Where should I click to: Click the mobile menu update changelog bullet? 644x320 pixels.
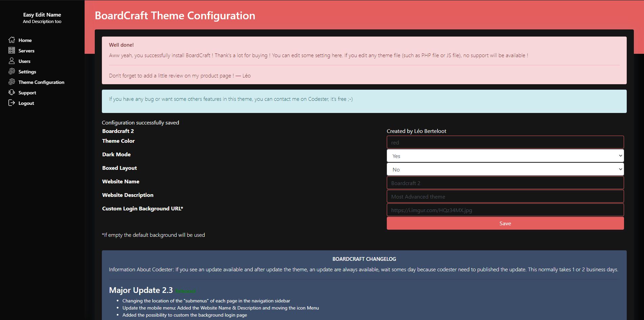coord(221,308)
